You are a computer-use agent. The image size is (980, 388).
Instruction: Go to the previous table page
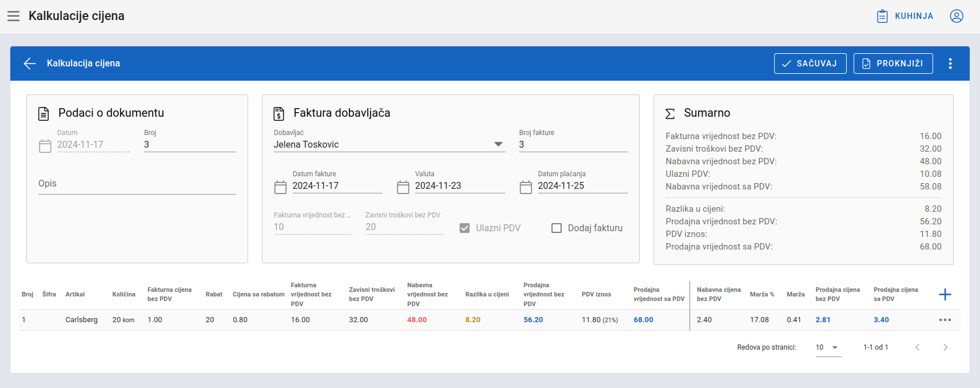coord(917,347)
